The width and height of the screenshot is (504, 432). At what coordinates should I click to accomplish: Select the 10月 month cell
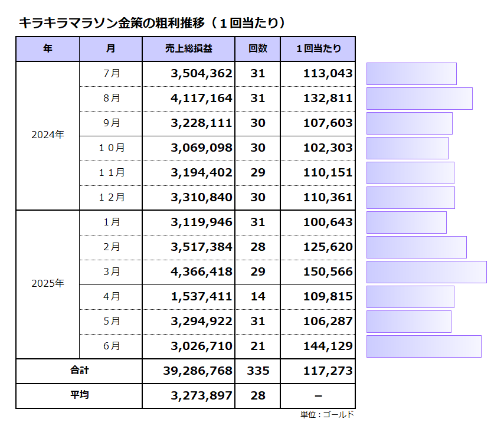(x=110, y=148)
